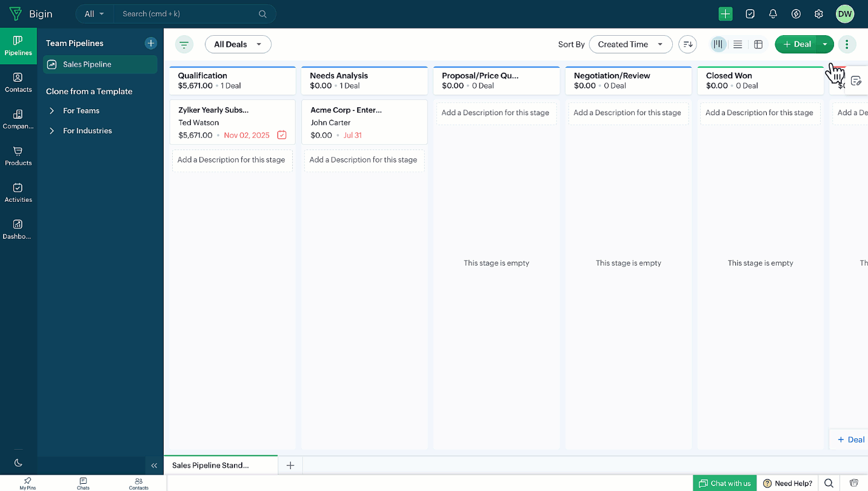
Task: Add a new team pipeline
Action: click(x=151, y=43)
